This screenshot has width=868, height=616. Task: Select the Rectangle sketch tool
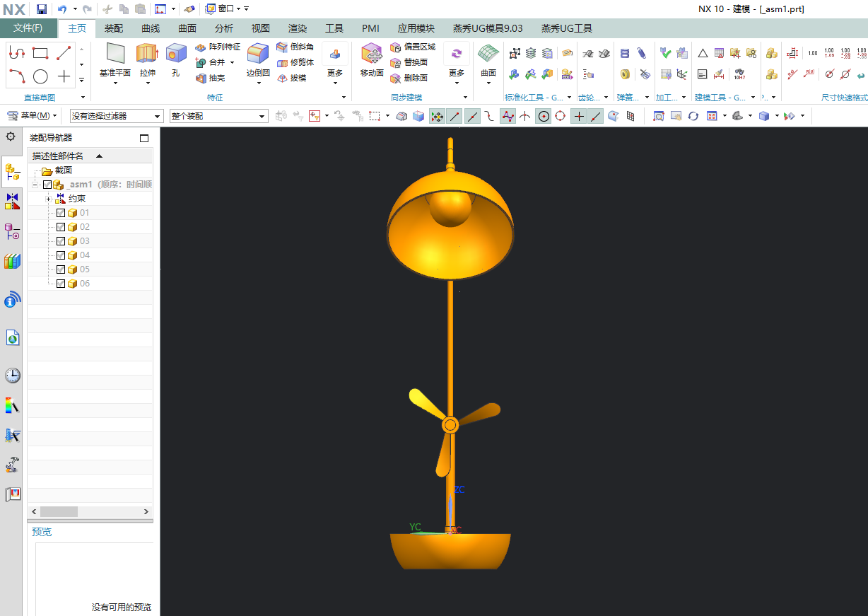[x=40, y=53]
